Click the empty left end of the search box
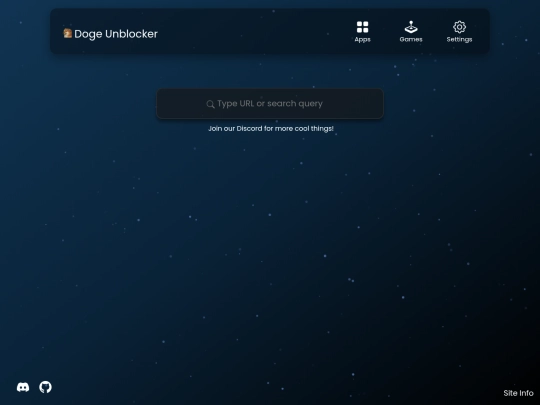This screenshot has height=405, width=540. (181, 104)
